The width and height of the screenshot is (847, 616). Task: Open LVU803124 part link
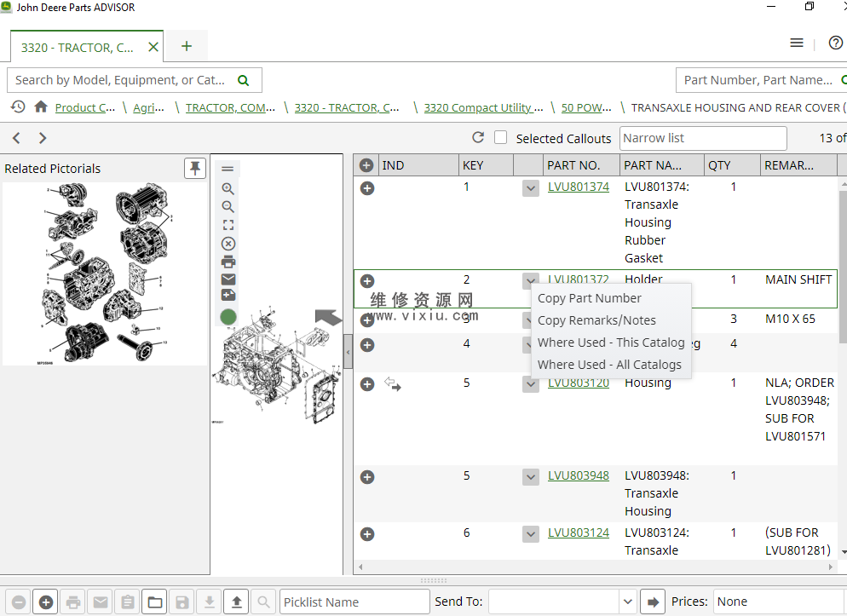coord(578,533)
